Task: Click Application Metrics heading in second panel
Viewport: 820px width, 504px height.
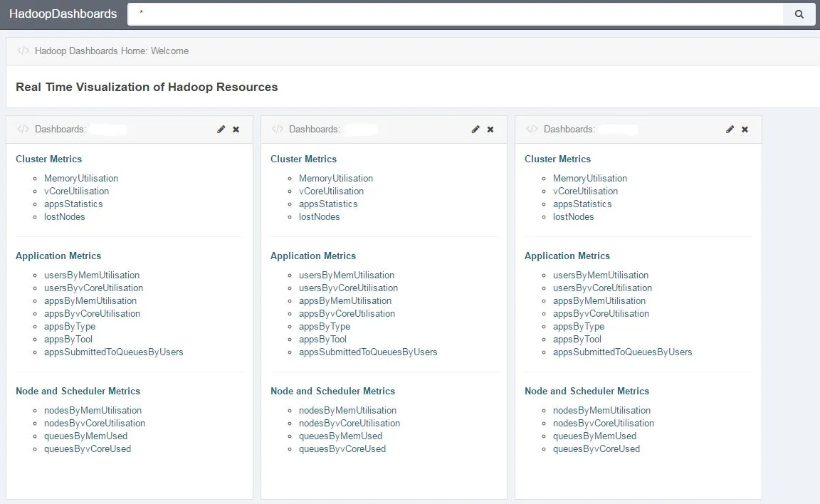Action: 312,256
